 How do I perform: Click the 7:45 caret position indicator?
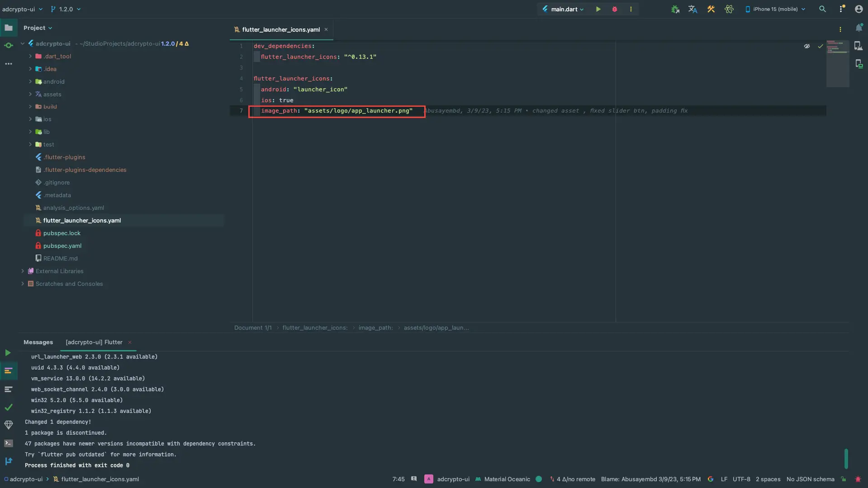coord(398,479)
